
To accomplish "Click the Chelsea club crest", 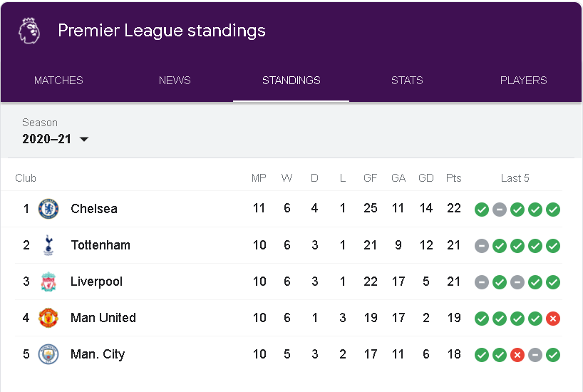I will [48, 209].
